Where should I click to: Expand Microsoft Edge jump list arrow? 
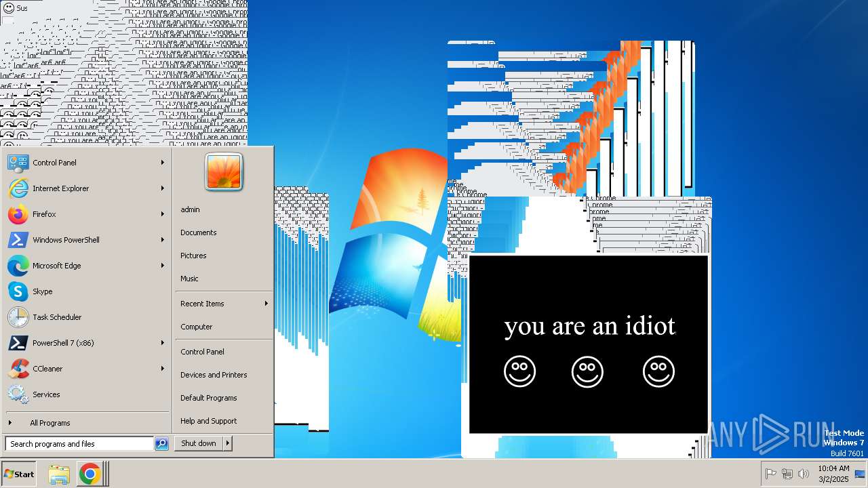click(x=163, y=266)
